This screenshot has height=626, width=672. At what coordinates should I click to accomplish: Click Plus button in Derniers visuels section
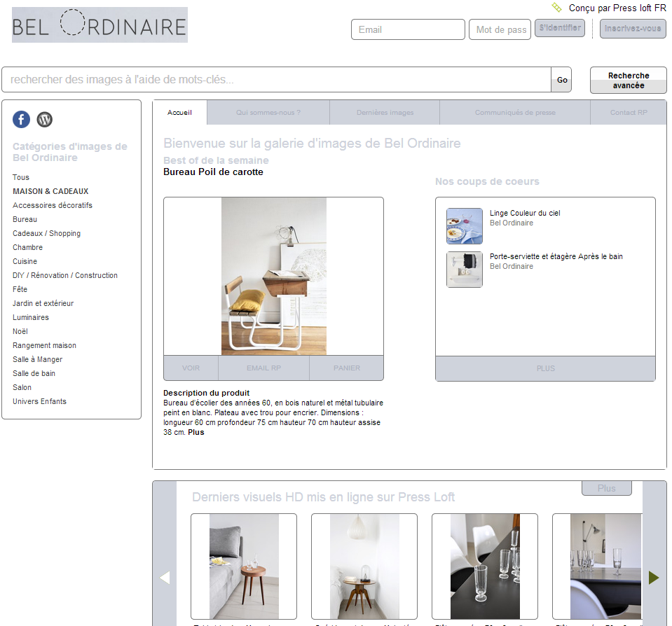pyautogui.click(x=606, y=488)
